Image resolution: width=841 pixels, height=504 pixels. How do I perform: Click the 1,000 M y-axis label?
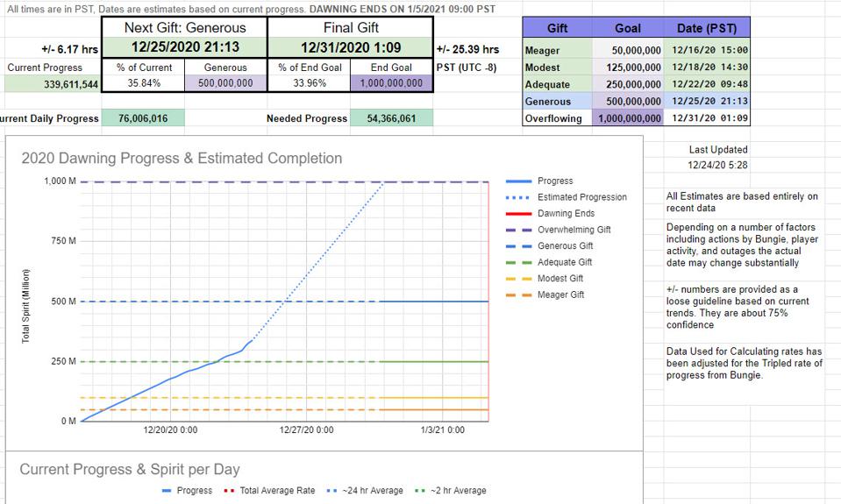[60, 181]
